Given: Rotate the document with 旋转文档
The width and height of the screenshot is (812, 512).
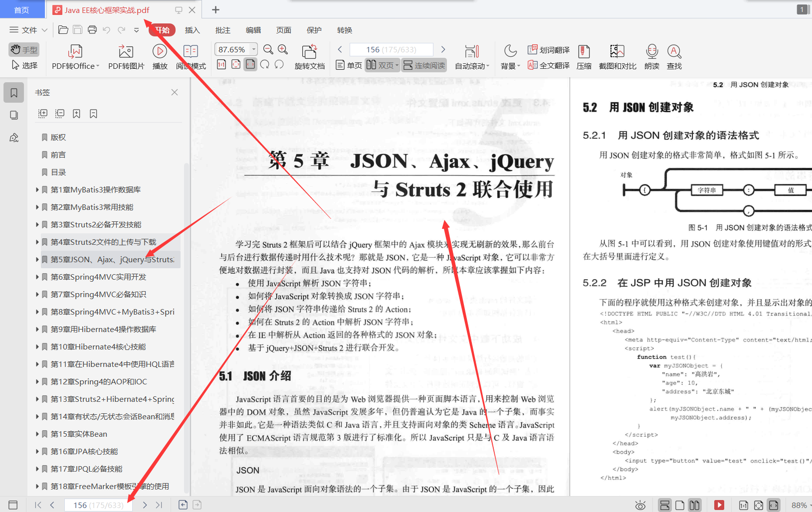Looking at the screenshot, I should 309,57.
